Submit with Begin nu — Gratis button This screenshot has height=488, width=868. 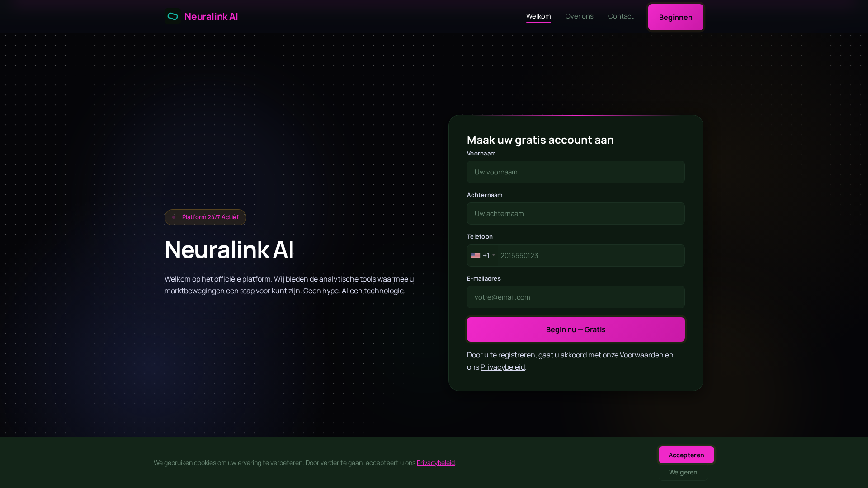pyautogui.click(x=576, y=329)
